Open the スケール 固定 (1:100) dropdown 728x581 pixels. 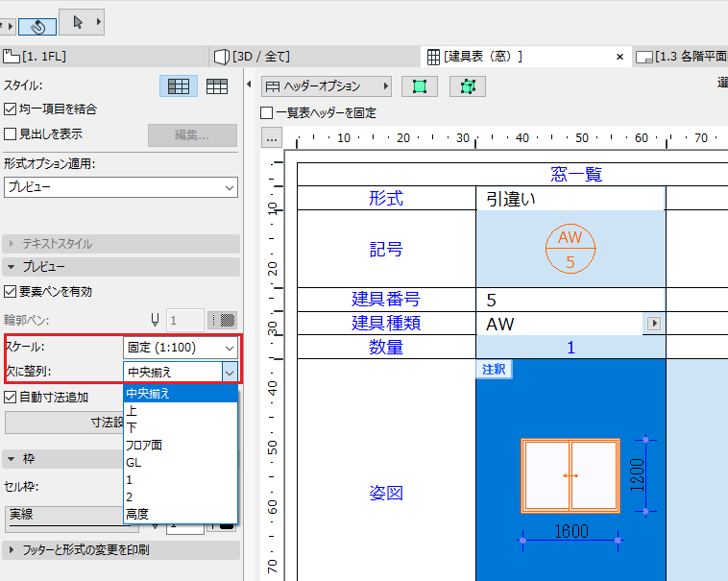pyautogui.click(x=181, y=348)
